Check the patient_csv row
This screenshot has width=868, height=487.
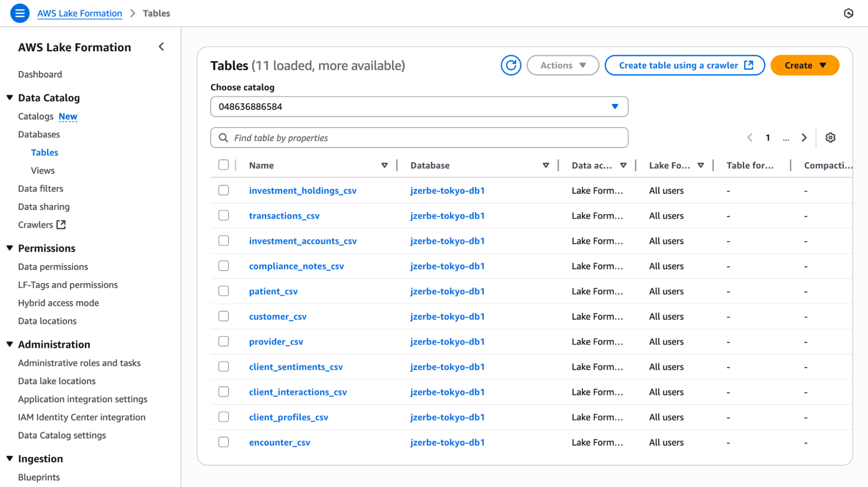click(224, 291)
